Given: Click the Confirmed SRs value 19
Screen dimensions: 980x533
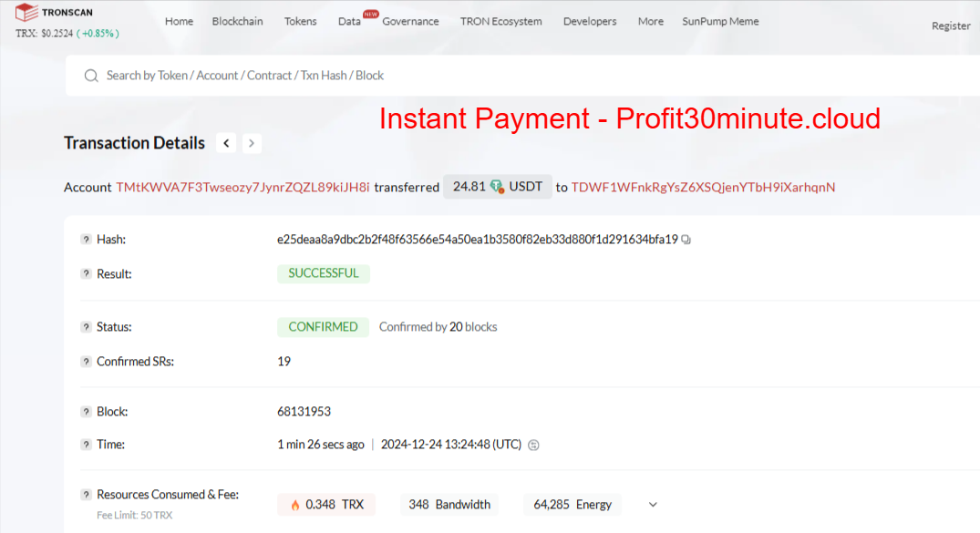Looking at the screenshot, I should 284,361.
